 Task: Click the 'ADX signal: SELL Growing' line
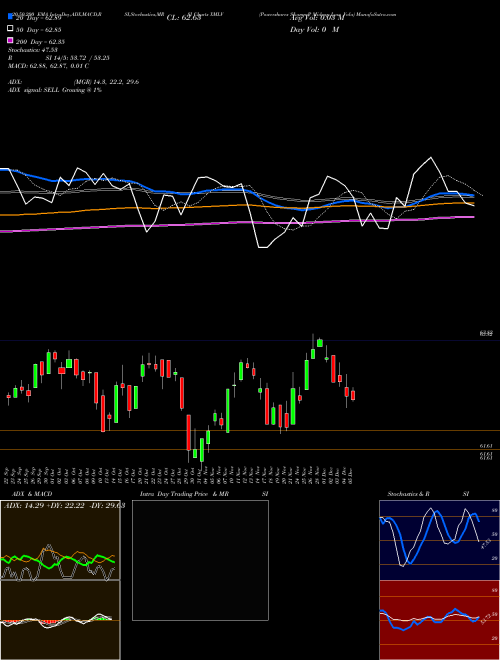point(55,90)
